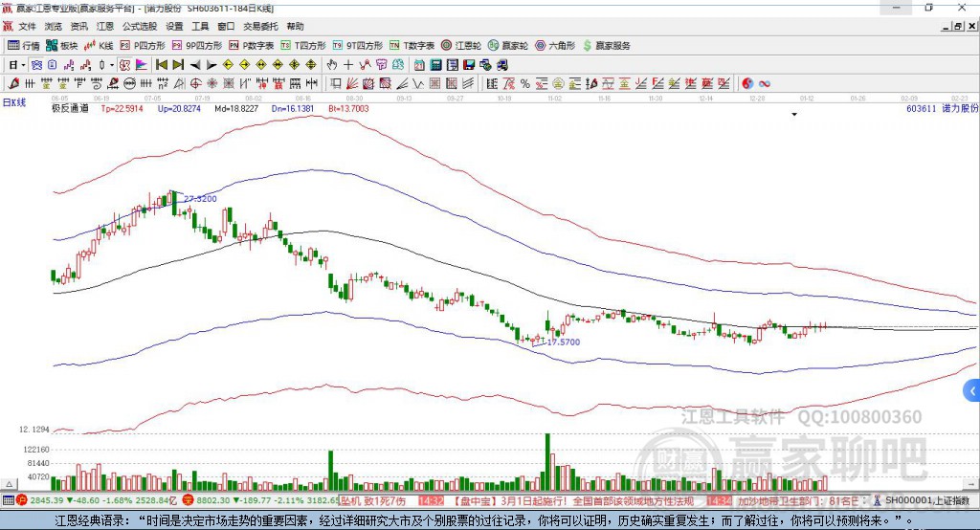
Task: Click the 2845.39 index value in status bar
Action: [46, 500]
